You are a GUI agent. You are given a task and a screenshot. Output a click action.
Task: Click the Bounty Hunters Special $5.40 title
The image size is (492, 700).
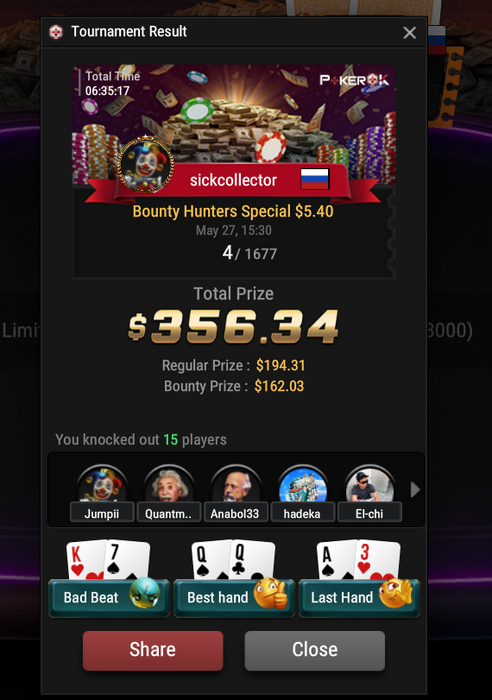[233, 211]
